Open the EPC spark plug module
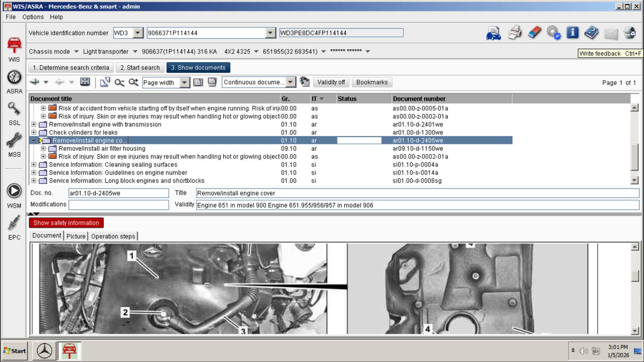Image resolution: width=644 pixels, height=362 pixels. (14, 223)
